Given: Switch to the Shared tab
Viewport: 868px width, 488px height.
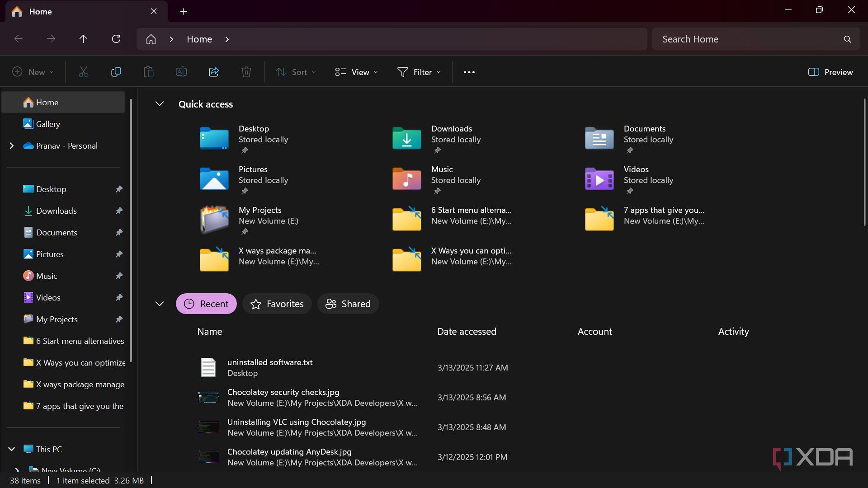Looking at the screenshot, I should point(348,304).
